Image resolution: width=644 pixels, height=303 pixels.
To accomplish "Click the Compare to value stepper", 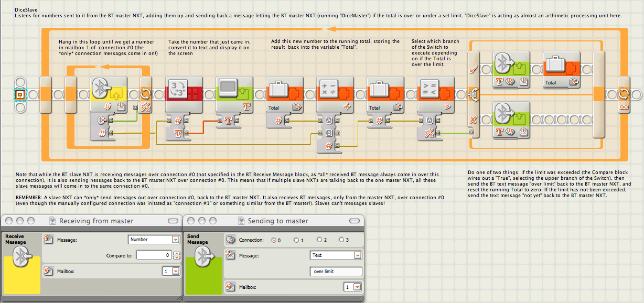I will click(x=177, y=255).
